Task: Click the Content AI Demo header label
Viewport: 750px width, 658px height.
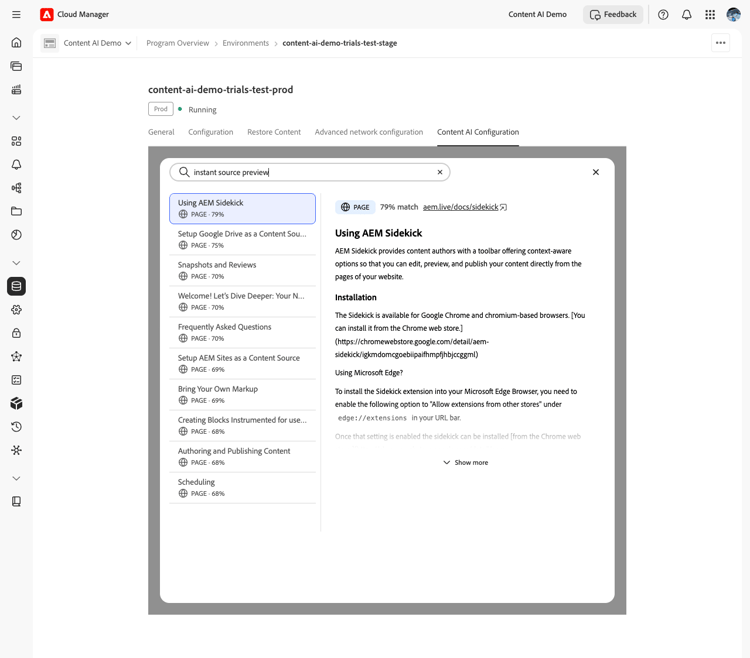Action: [x=537, y=14]
